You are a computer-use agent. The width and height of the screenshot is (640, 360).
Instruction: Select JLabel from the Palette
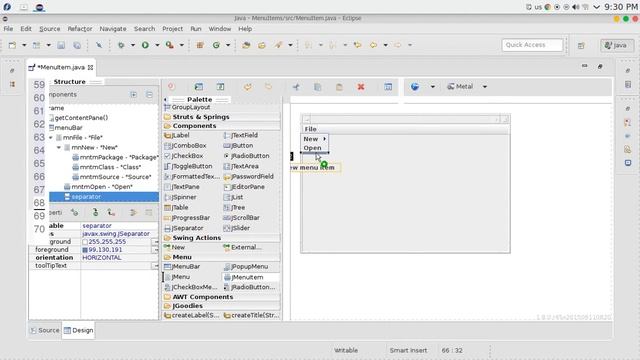pyautogui.click(x=177, y=135)
